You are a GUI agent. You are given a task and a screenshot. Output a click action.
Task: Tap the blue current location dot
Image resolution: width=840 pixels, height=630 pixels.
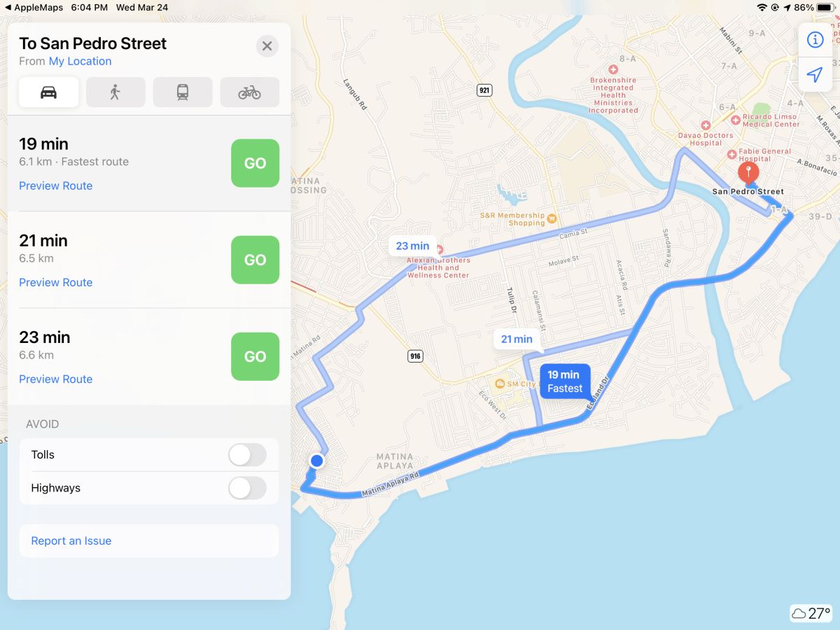tap(317, 461)
